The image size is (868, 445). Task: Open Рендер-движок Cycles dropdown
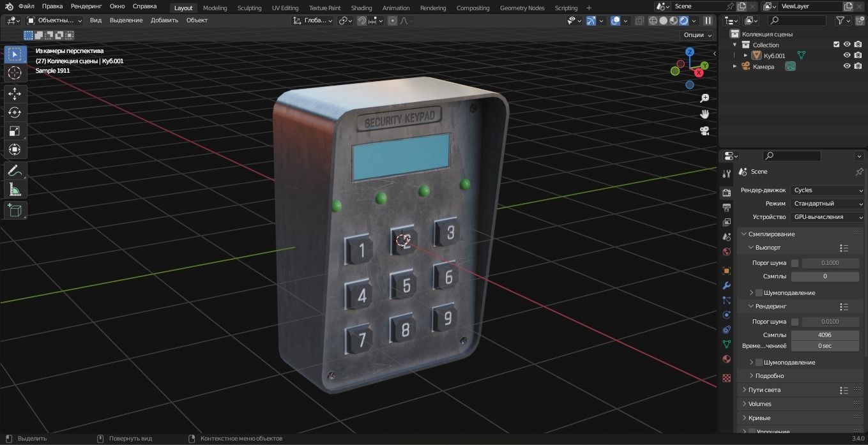[827, 190]
